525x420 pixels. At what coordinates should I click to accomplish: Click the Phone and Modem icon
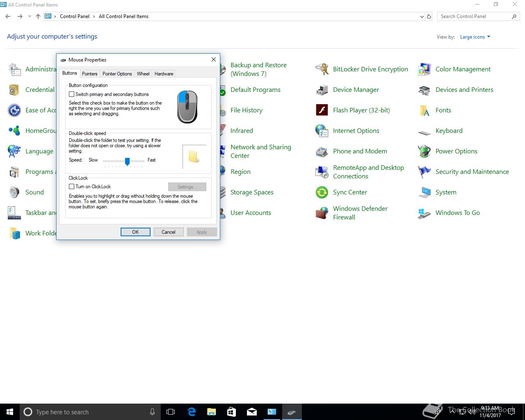click(322, 151)
